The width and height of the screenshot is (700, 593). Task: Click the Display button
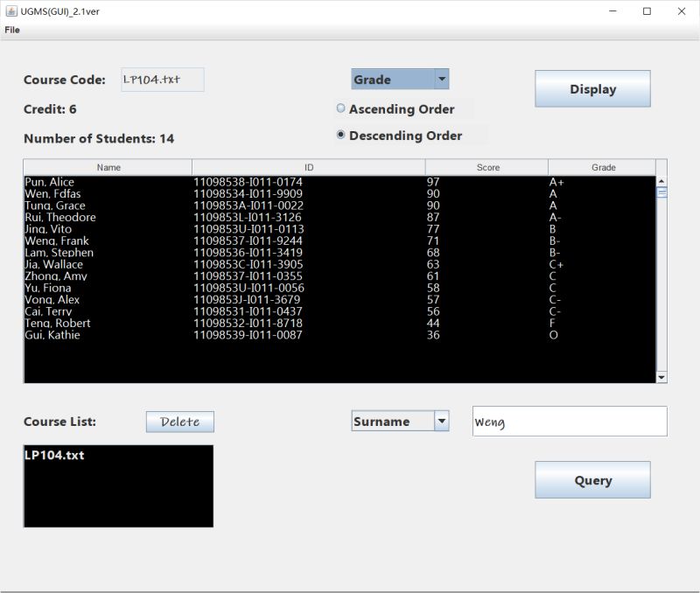pos(592,89)
